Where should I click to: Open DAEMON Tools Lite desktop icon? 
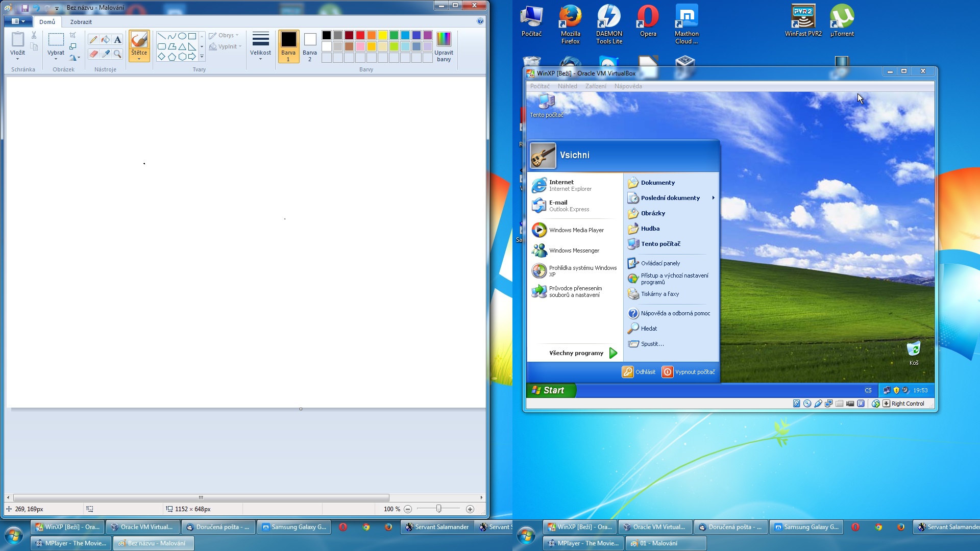609,24
